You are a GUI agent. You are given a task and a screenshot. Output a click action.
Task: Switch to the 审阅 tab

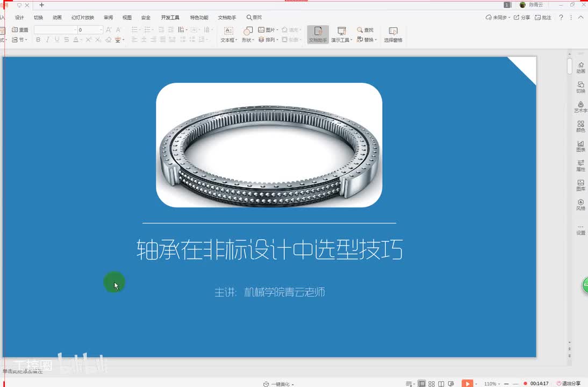[109, 18]
